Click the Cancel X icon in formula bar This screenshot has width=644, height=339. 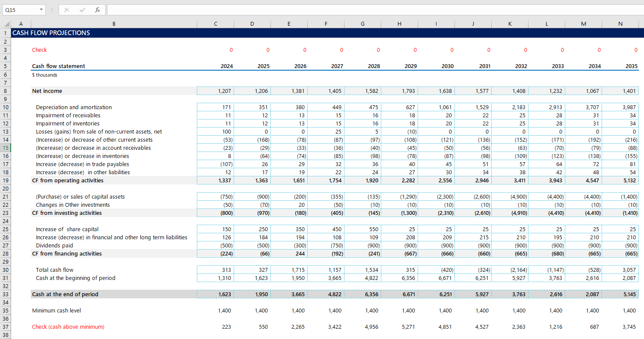tap(66, 10)
